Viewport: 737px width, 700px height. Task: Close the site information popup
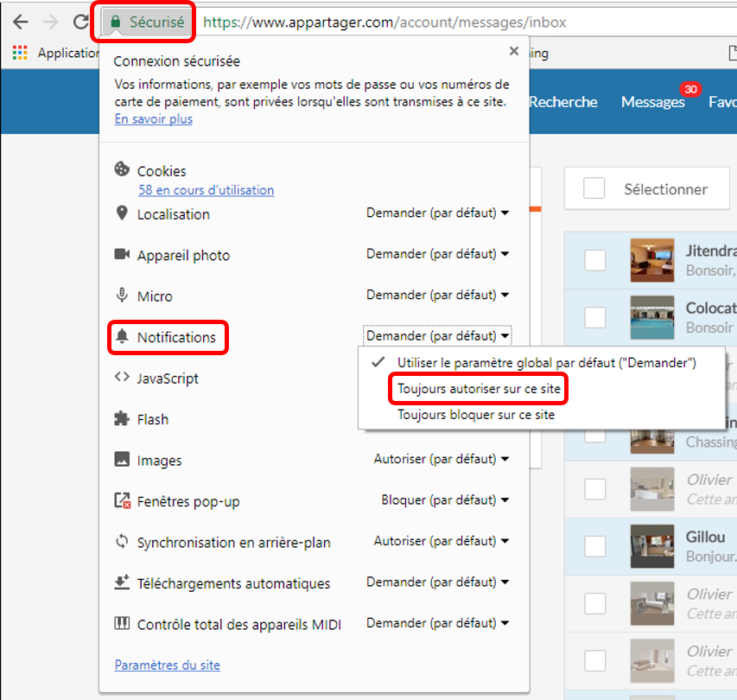tap(514, 52)
